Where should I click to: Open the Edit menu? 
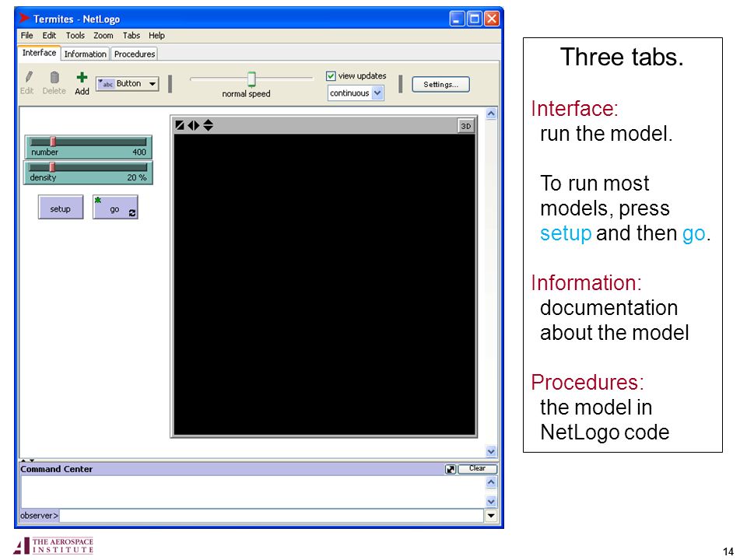coord(49,35)
